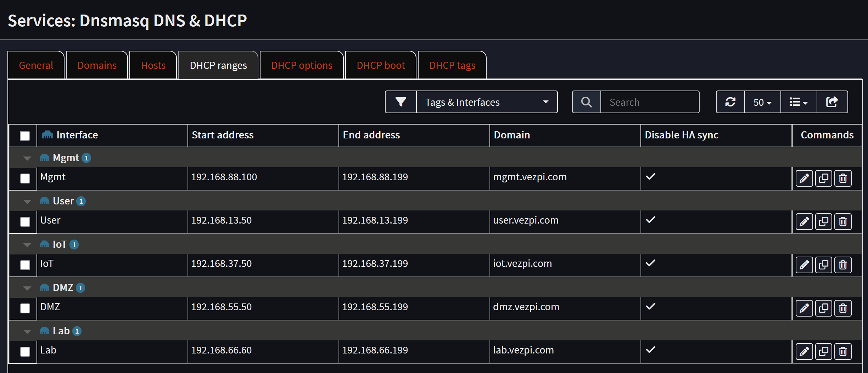Click the search magnifier icon
Viewport: 868px width, 373px height.
coord(586,102)
